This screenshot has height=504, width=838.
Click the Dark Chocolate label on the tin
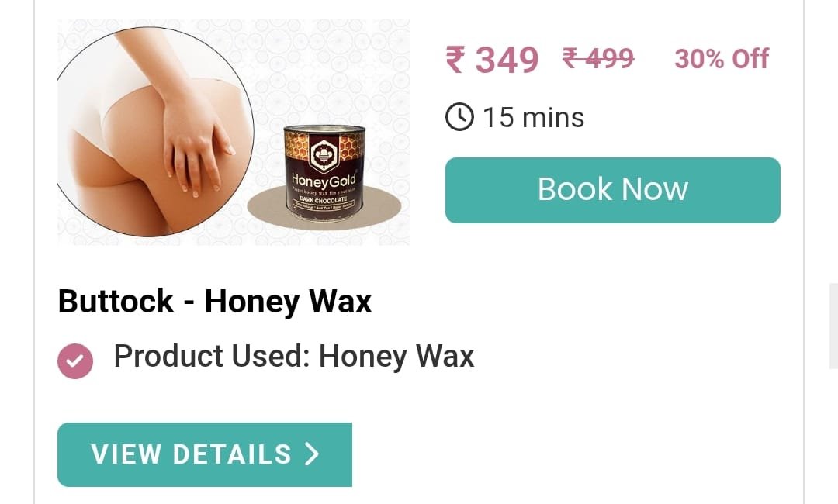click(x=323, y=200)
